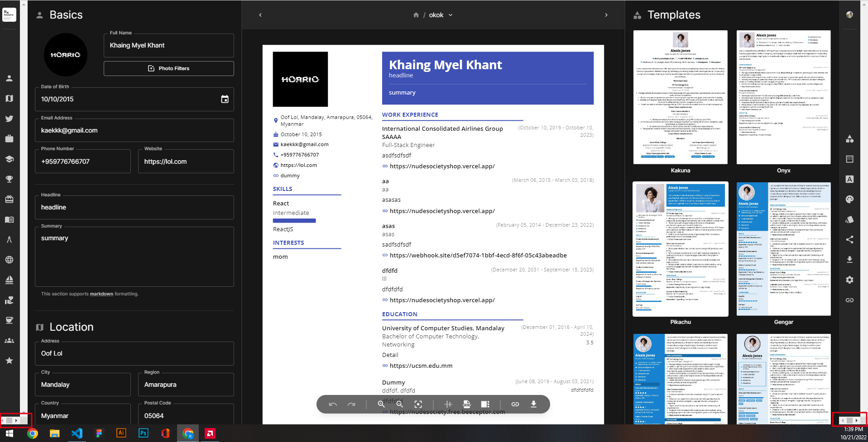Open Skills section compass icon
This screenshot has height=442, width=868.
tap(9, 239)
